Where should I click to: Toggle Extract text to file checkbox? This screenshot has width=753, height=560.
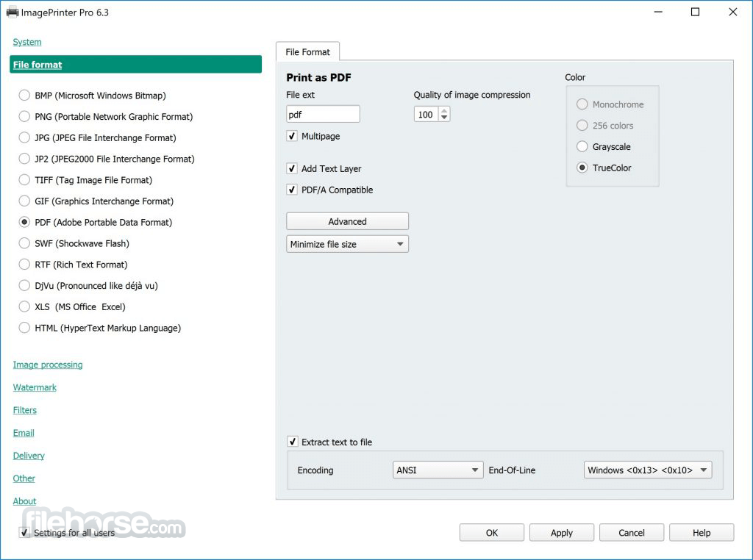pos(292,442)
